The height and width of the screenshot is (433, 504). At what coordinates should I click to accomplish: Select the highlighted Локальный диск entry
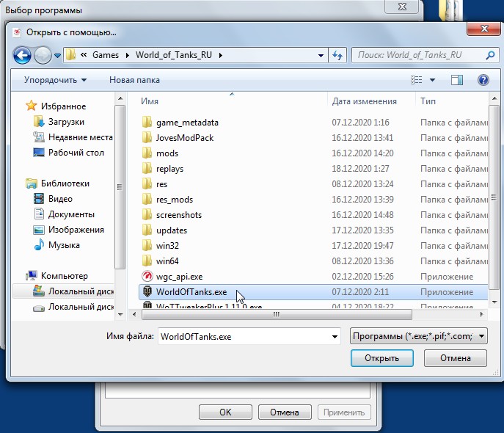point(64,291)
